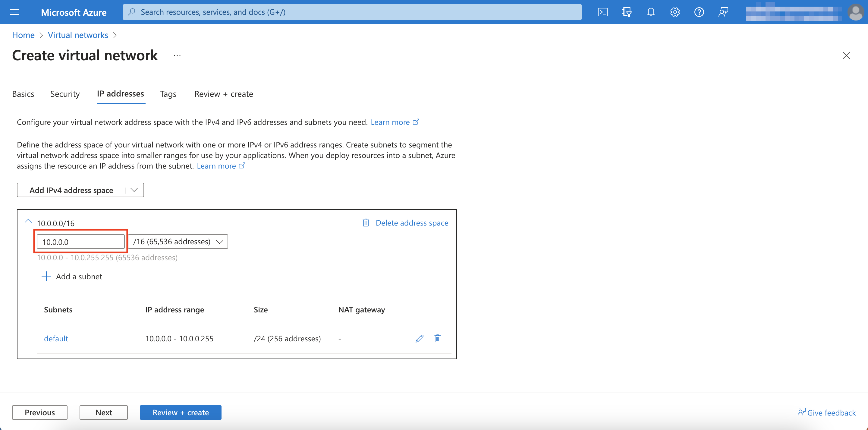This screenshot has height=430, width=868.
Task: Open the /16 address size dropdown
Action: 178,242
